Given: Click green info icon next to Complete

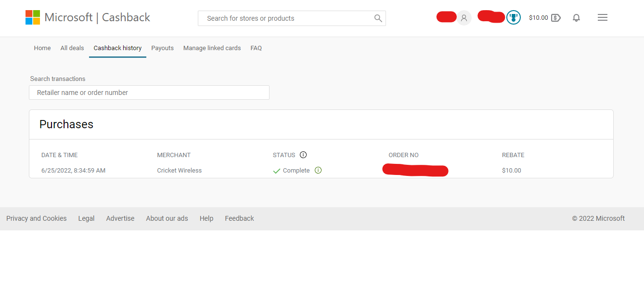Looking at the screenshot, I should [318, 170].
